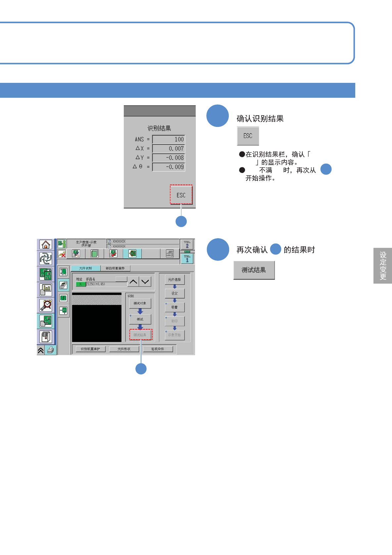The height and width of the screenshot is (555, 392).
Task: Click the green 1L address field
Action: pyautogui.click(x=81, y=284)
